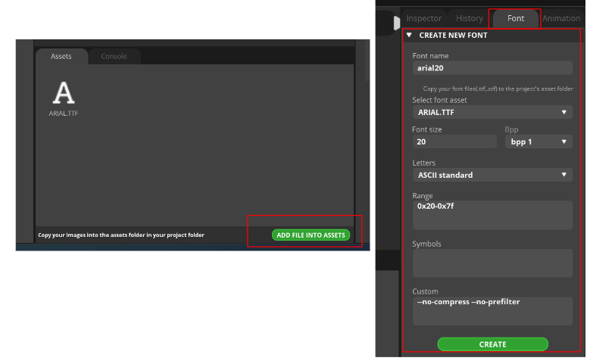Open the Bpp dropdown showing bpp 1

(538, 142)
